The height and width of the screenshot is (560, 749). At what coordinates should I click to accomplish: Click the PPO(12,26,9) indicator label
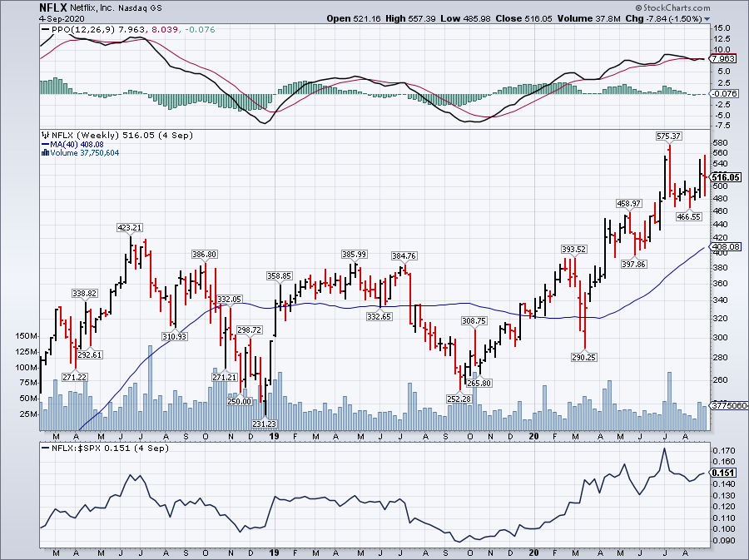83,30
